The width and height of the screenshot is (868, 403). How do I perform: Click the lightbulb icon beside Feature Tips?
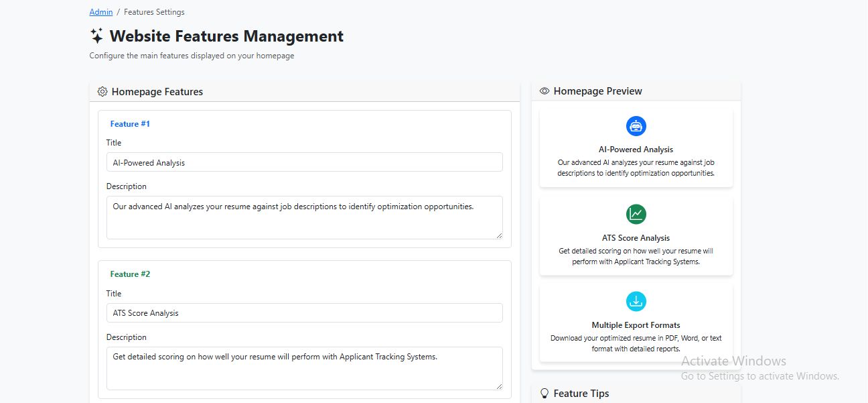[545, 394]
